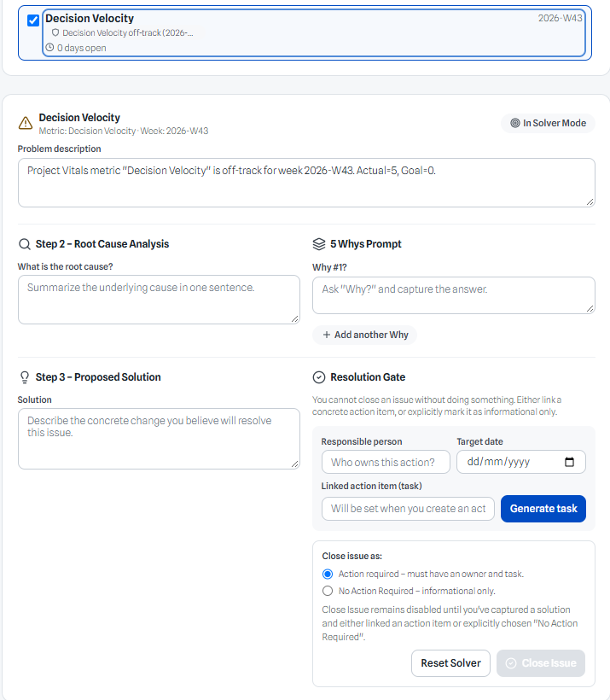Click the Step 2 – Root Cause Analysis heading

coord(102,244)
